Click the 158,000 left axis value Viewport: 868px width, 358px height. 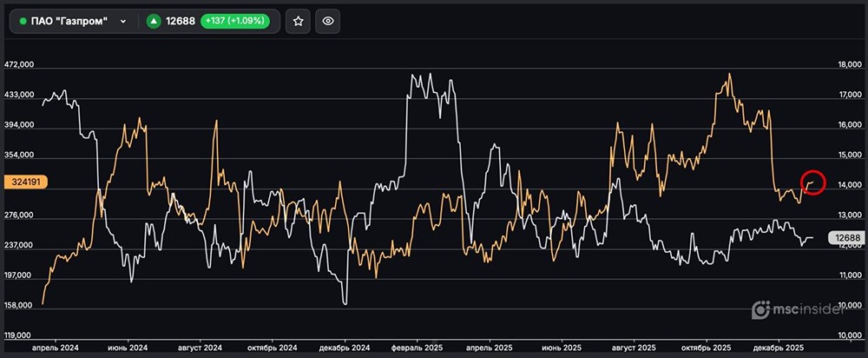[19, 305]
